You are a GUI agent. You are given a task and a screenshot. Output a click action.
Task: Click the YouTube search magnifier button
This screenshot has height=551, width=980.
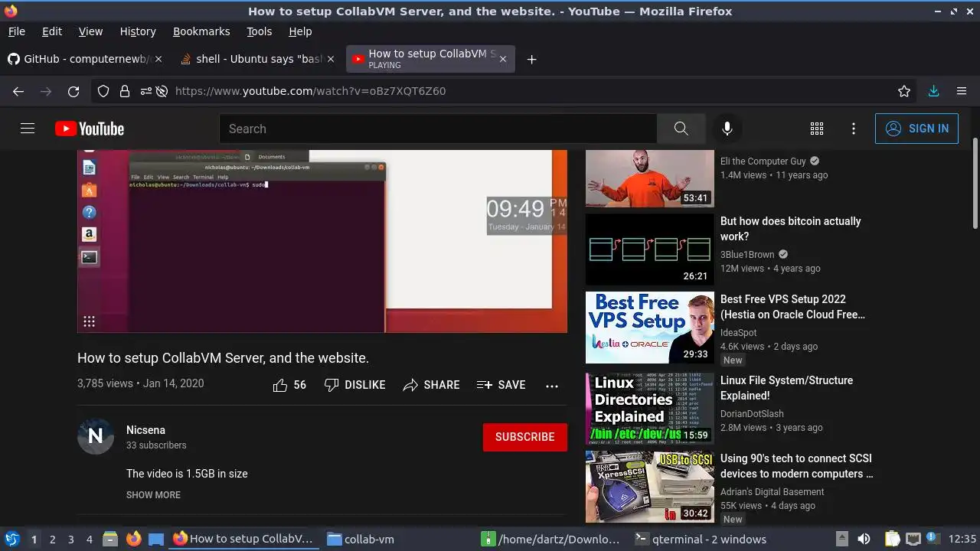coord(681,129)
